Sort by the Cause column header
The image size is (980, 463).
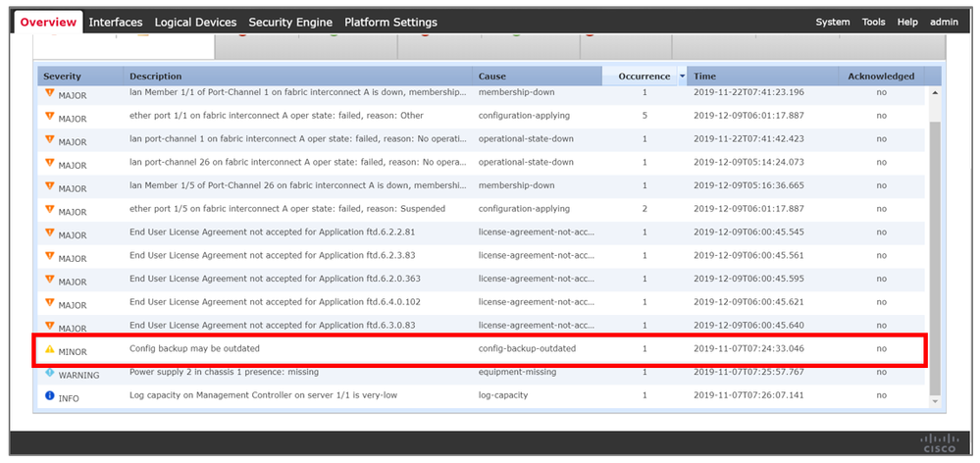point(538,77)
